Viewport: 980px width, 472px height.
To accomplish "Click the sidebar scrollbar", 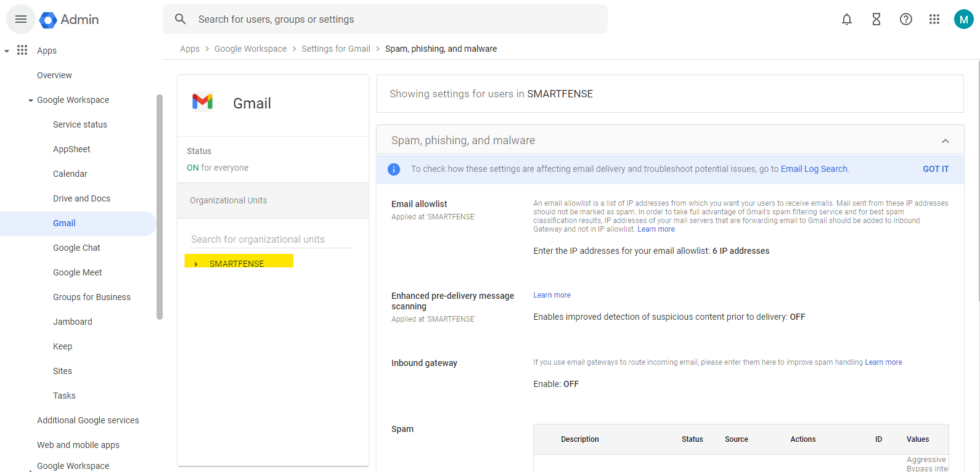I will pyautogui.click(x=160, y=206).
